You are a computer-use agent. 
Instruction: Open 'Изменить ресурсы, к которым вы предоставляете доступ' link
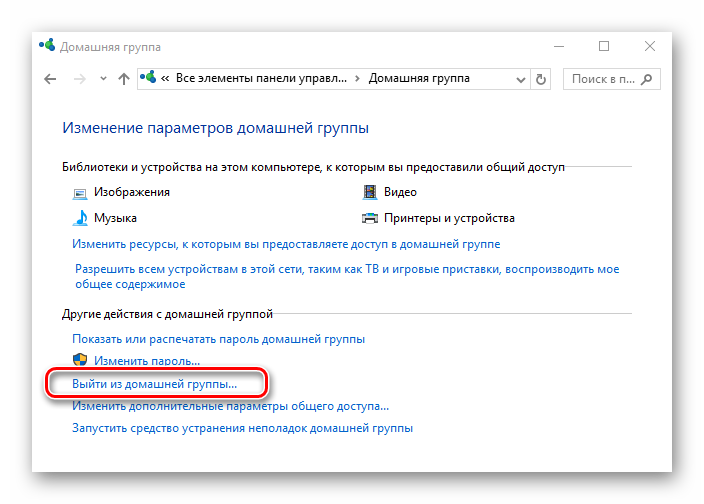pyautogui.click(x=286, y=244)
